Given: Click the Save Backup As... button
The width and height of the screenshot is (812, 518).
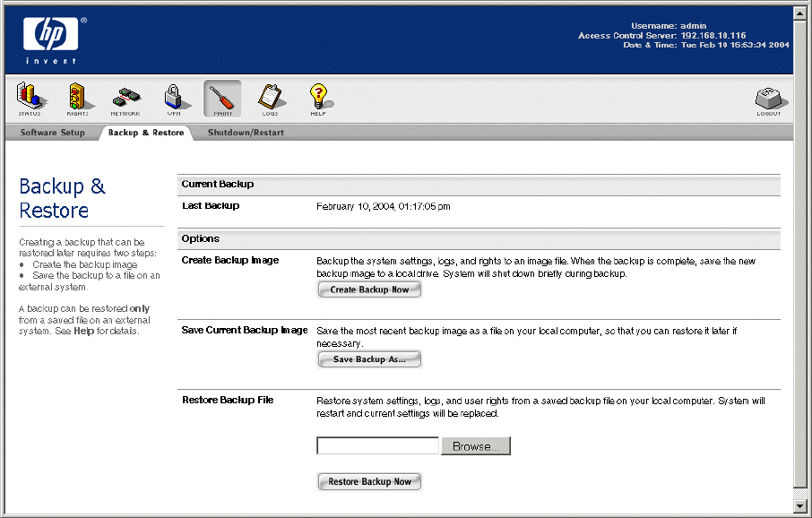Looking at the screenshot, I should 369,359.
